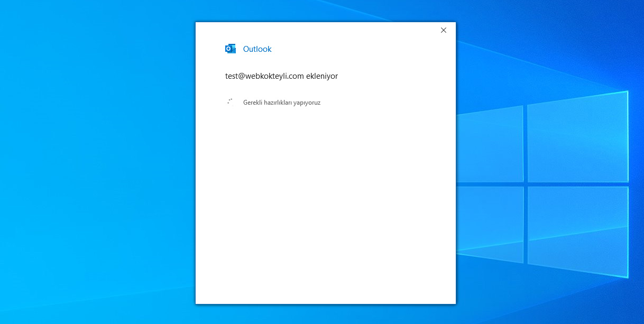This screenshot has width=644, height=324.
Task: Click the loading spinner beside the status text
Action: pos(229,101)
